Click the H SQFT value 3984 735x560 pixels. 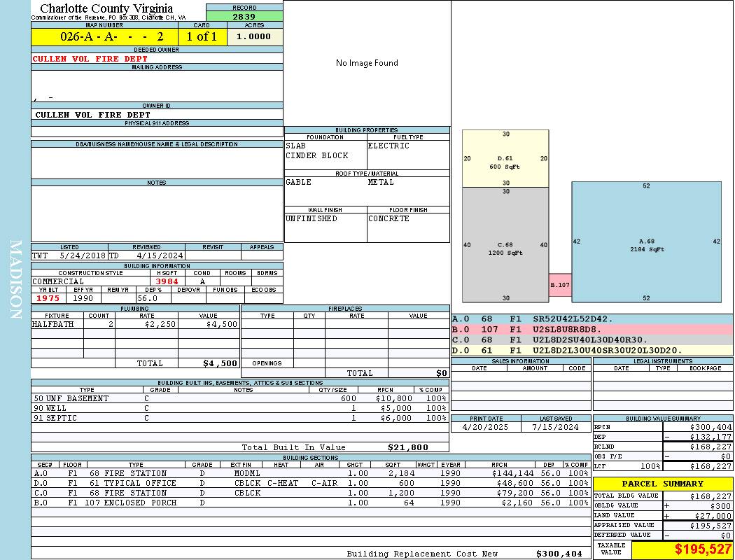pyautogui.click(x=167, y=281)
